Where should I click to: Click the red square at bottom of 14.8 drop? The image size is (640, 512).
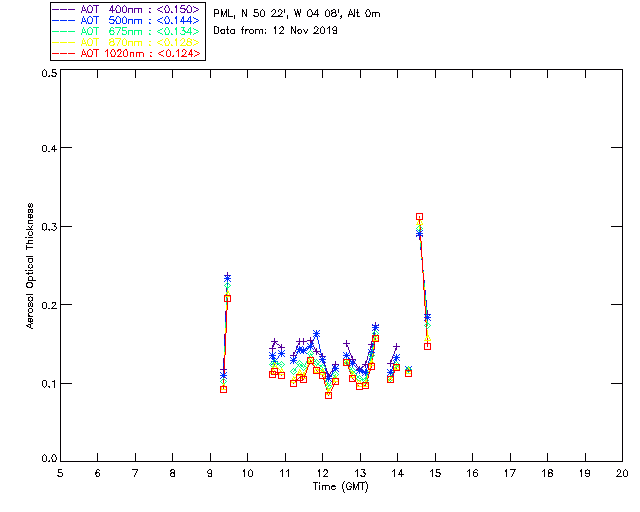[427, 346]
